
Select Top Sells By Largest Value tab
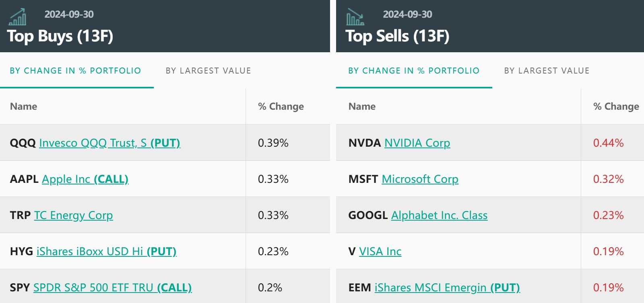tap(547, 71)
